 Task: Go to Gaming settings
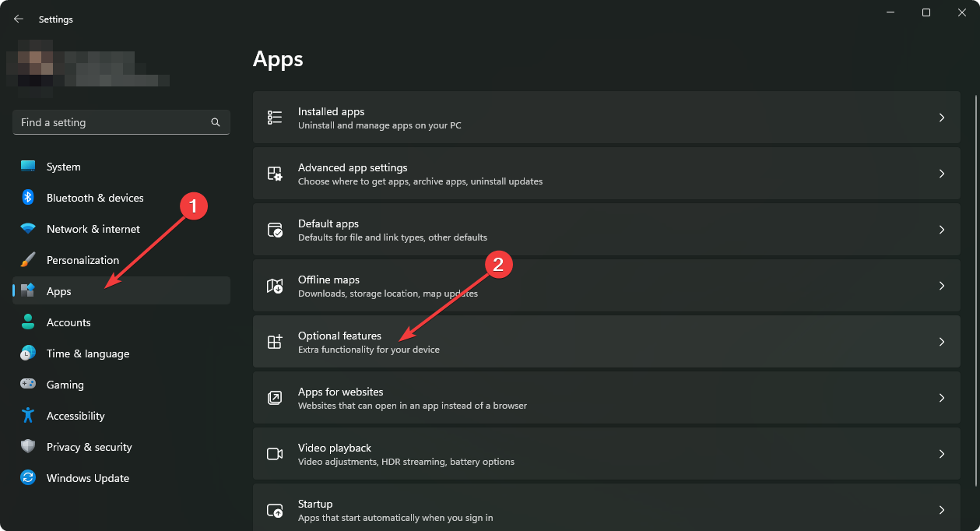121,385
